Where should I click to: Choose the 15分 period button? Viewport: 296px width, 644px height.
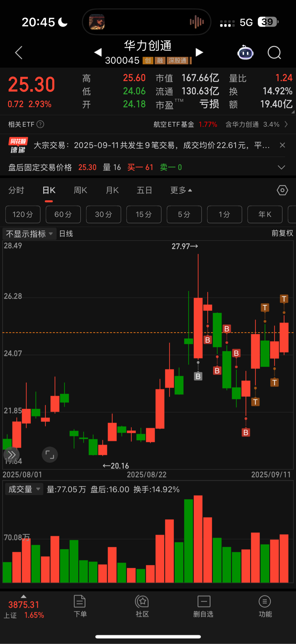[144, 214]
